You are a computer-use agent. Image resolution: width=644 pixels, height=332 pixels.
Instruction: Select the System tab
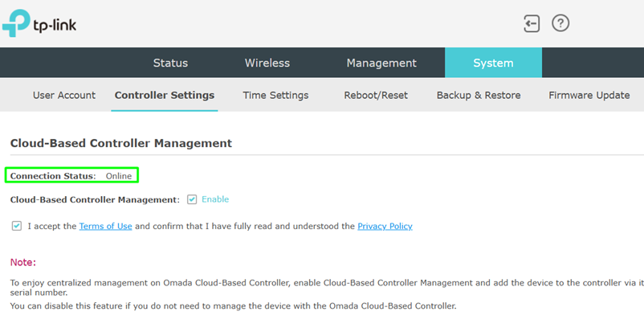(493, 63)
